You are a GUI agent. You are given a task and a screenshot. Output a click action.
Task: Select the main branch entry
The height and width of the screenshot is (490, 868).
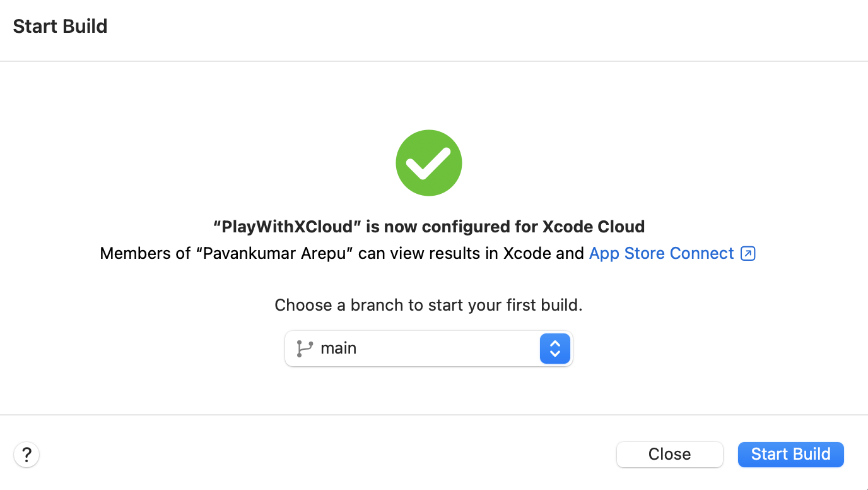pos(339,348)
